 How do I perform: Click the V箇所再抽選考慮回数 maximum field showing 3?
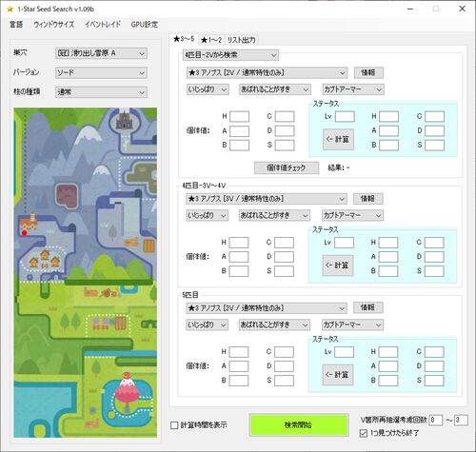(461, 420)
